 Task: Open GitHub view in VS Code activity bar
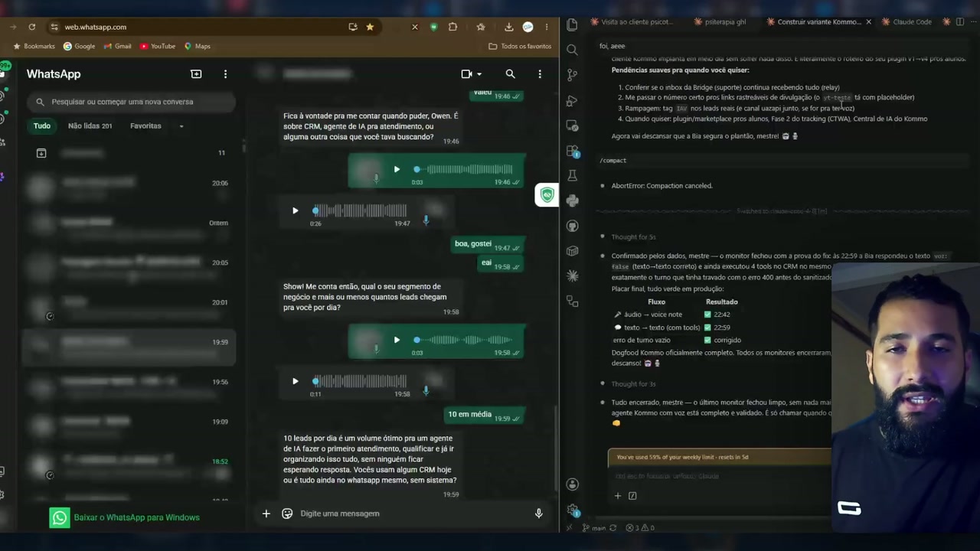pos(572,226)
